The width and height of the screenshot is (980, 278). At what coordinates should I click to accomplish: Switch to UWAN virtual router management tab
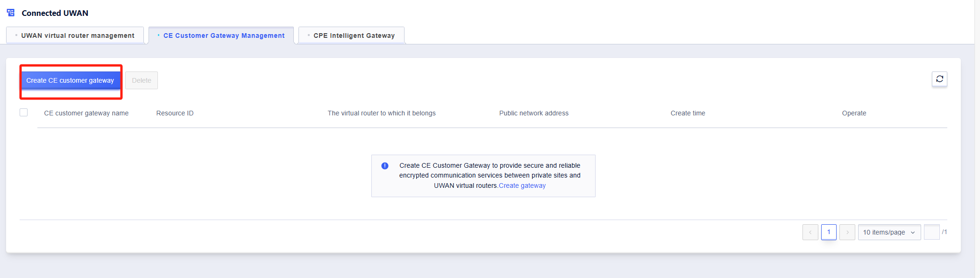point(75,36)
